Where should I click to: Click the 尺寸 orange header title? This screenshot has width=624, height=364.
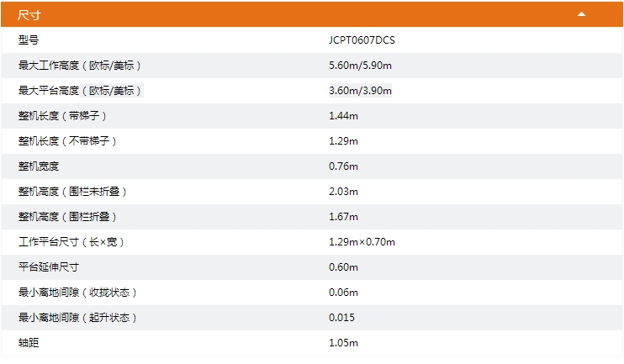(29, 15)
